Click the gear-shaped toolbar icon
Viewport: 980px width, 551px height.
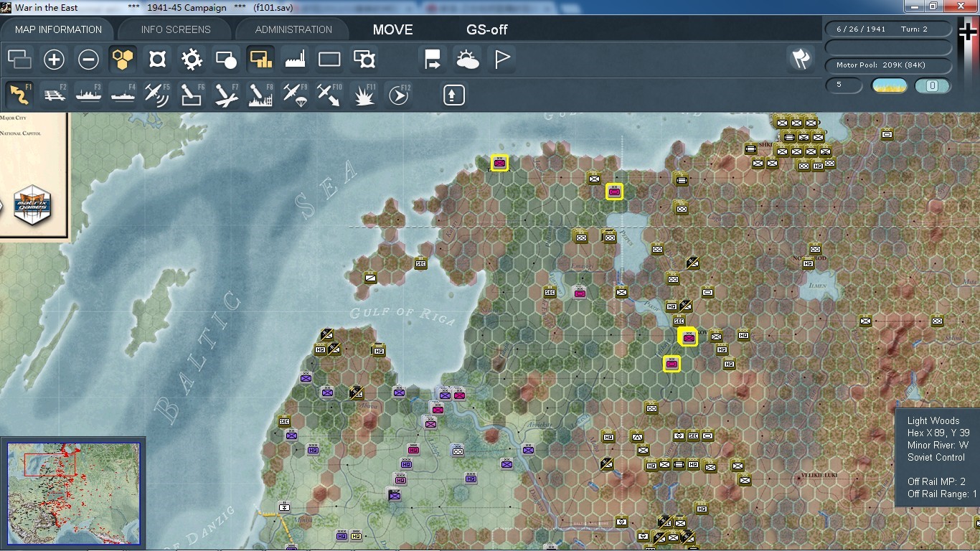click(192, 60)
